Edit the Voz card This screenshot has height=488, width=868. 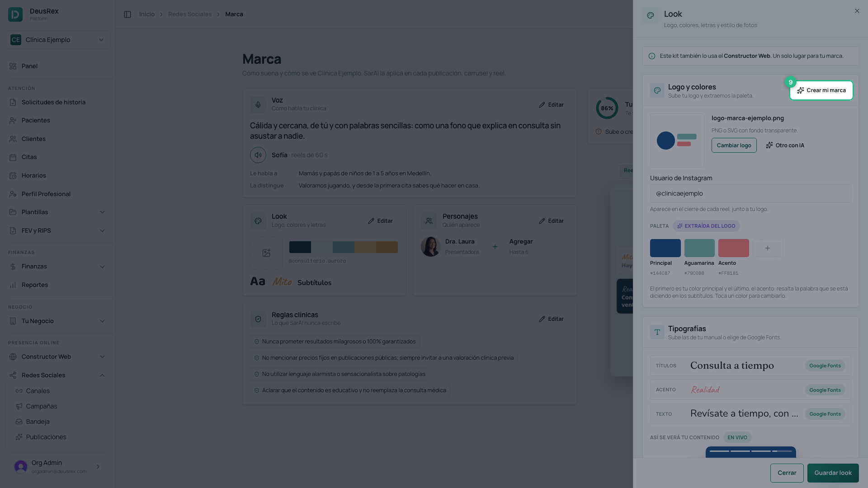point(551,105)
